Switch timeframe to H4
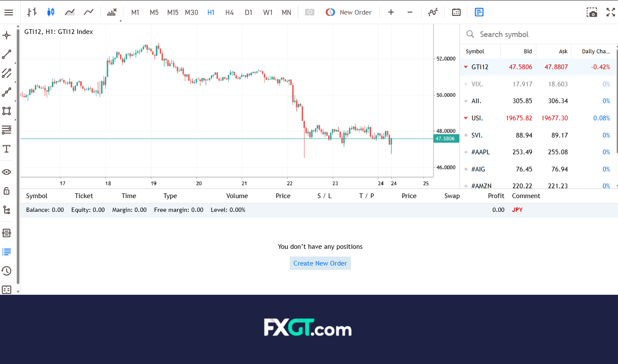Viewport: 618px width, 364px height. (229, 12)
